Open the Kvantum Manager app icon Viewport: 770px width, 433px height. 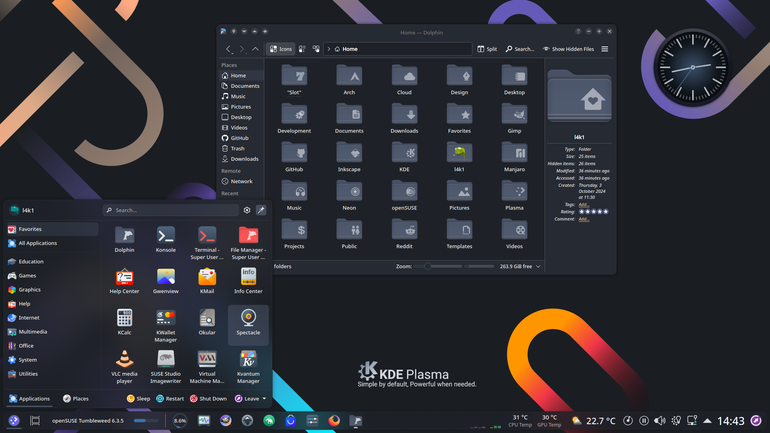[248, 367]
